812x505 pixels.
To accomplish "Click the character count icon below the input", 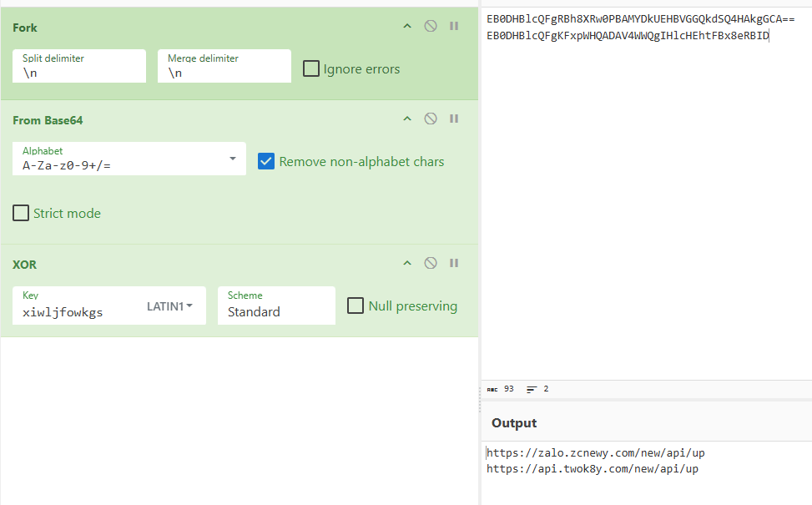I will tap(492, 388).
